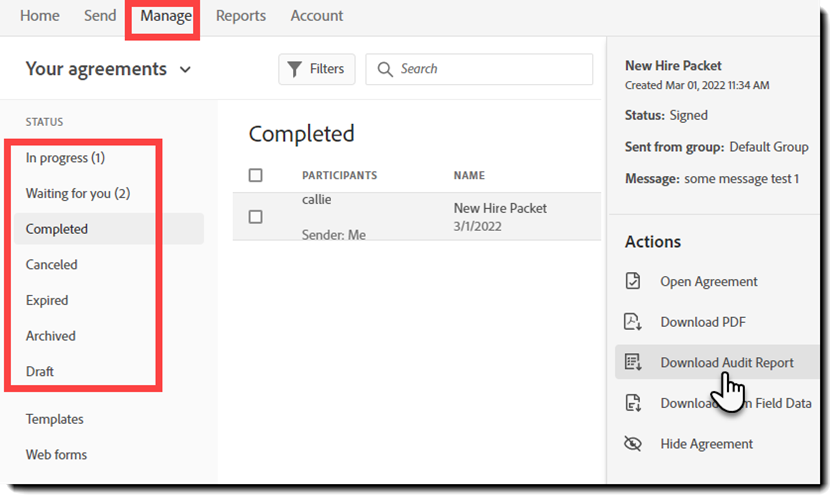Viewport: 830px width, 496px height.
Task: Click the funnel icon in Filters
Action: pyautogui.click(x=294, y=69)
